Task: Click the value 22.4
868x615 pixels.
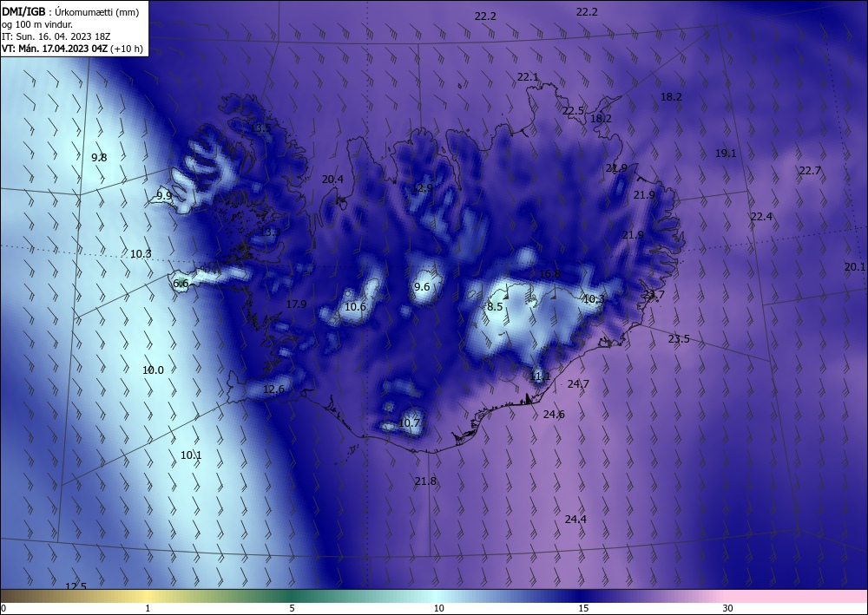Action: pyautogui.click(x=761, y=217)
